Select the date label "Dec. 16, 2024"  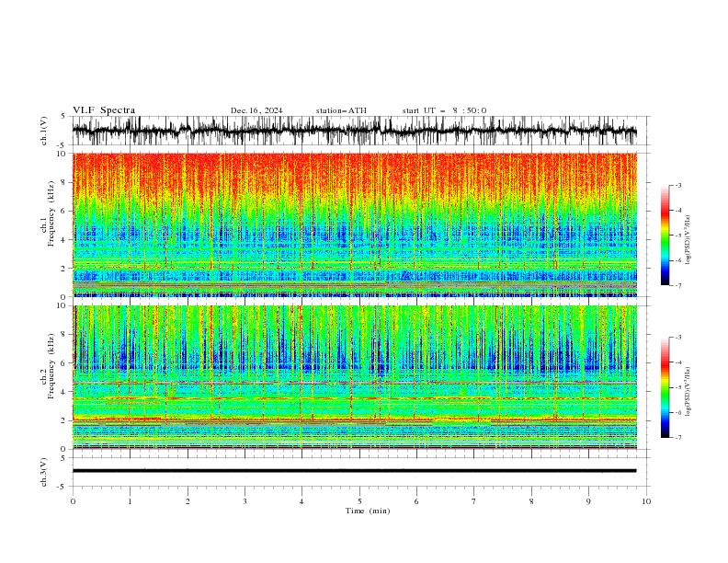pyautogui.click(x=256, y=110)
